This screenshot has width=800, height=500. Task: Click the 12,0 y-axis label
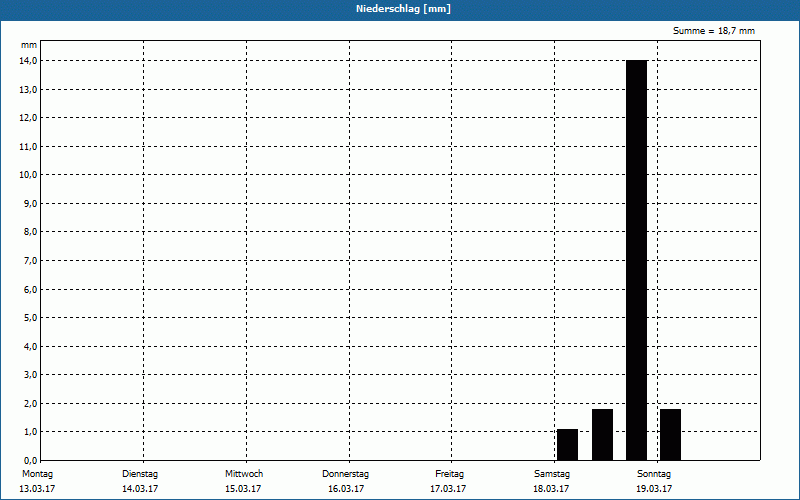click(29, 118)
